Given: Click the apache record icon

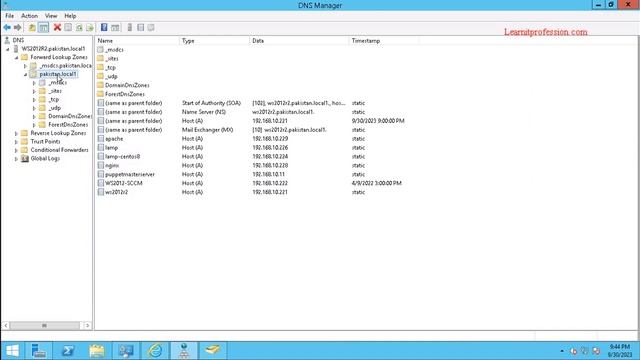Looking at the screenshot, I should [100, 139].
